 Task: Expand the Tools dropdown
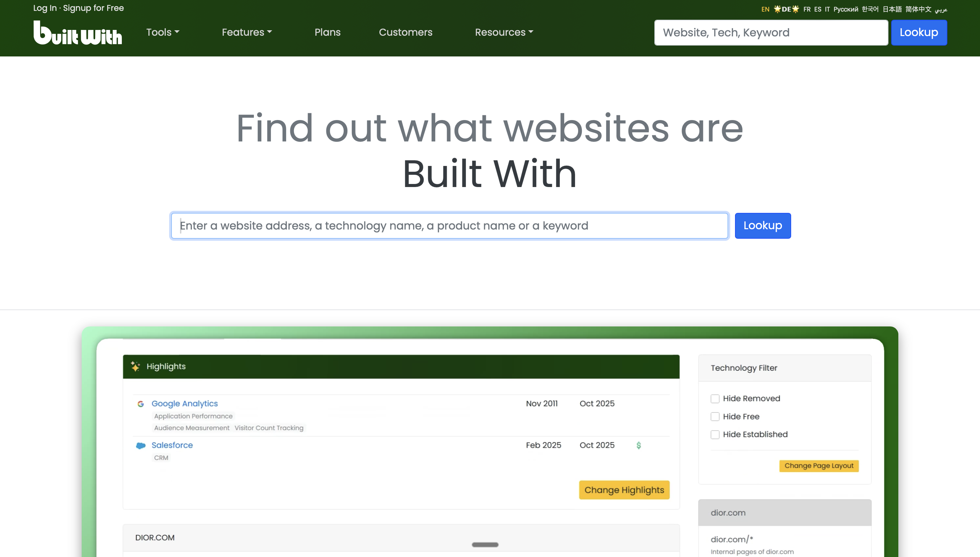pos(162,33)
